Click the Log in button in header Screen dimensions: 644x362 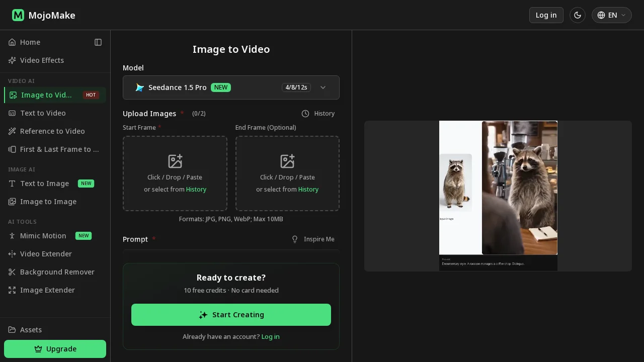coord(546,15)
